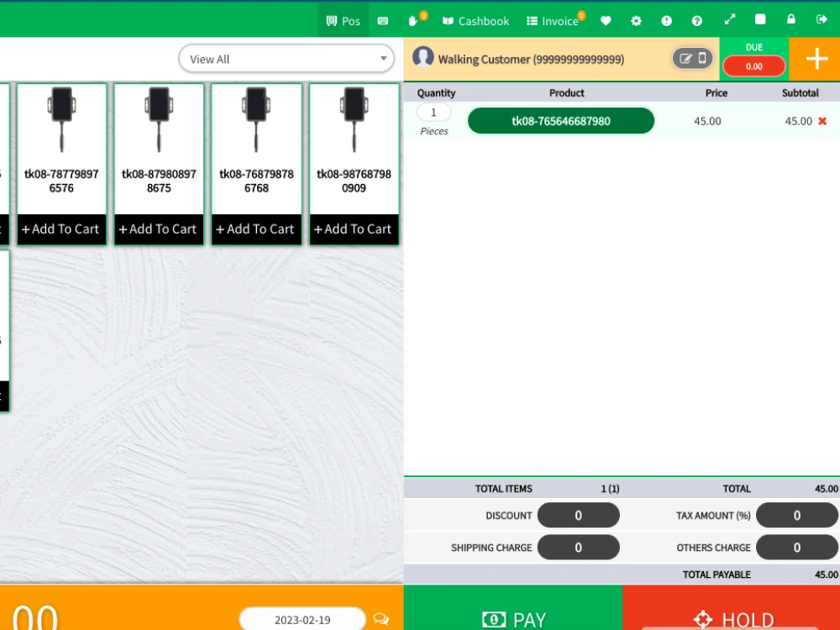Click the date field 2023-02-19
Viewport: 840px width, 630px height.
(302, 620)
